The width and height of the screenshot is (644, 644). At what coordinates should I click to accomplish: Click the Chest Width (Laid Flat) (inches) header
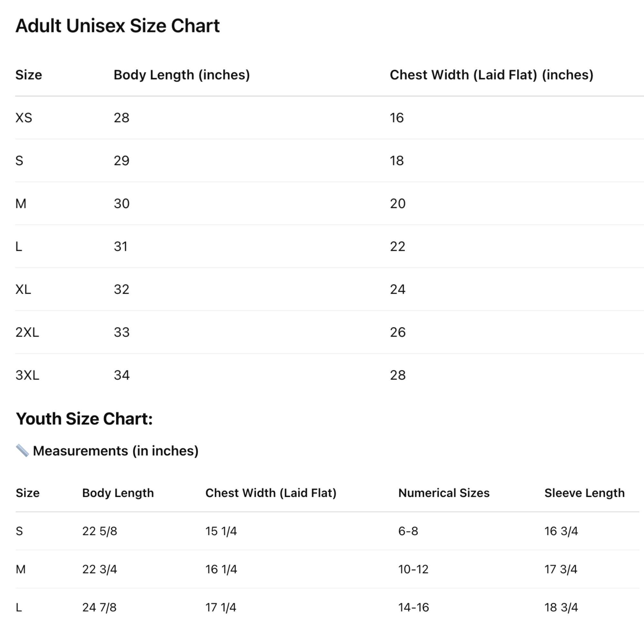pyautogui.click(x=492, y=75)
